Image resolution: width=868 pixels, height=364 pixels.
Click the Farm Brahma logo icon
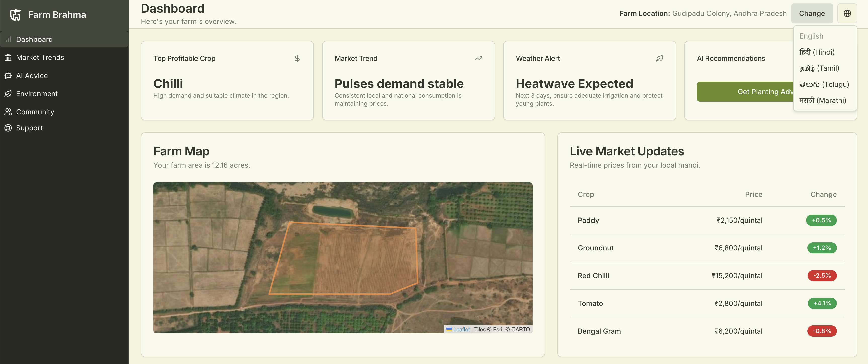(16, 15)
